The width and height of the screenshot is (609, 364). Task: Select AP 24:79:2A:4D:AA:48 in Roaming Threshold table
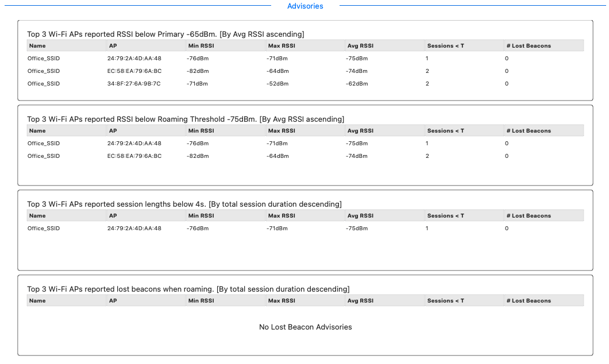pos(134,144)
